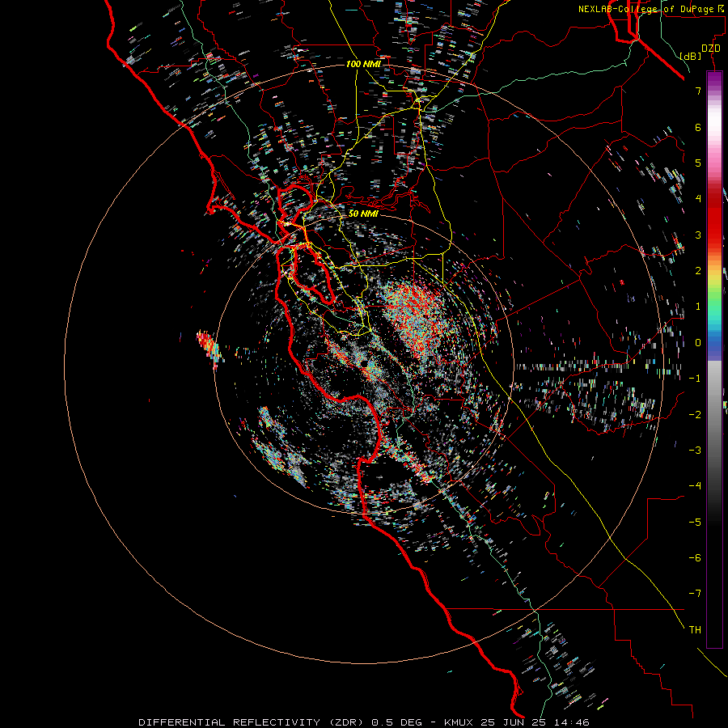This screenshot has height=728, width=728.
Task: Click the '6' value on the dB scale
Action: point(698,127)
